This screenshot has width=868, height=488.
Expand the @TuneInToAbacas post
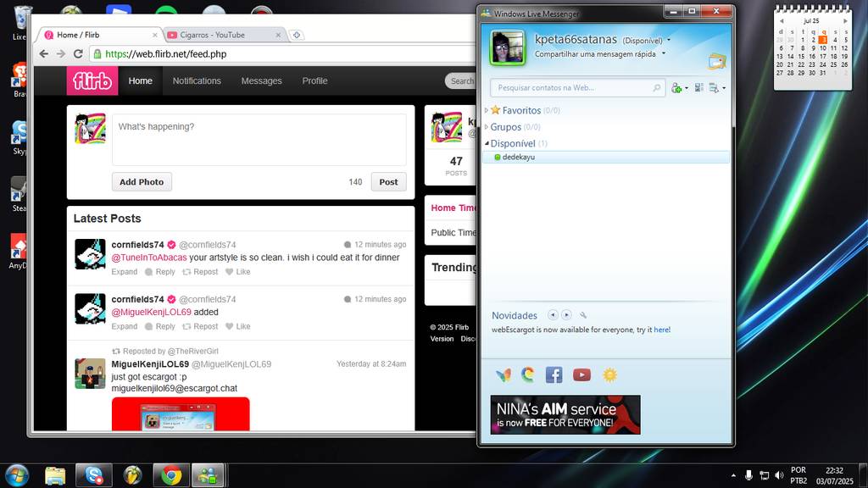(124, 272)
